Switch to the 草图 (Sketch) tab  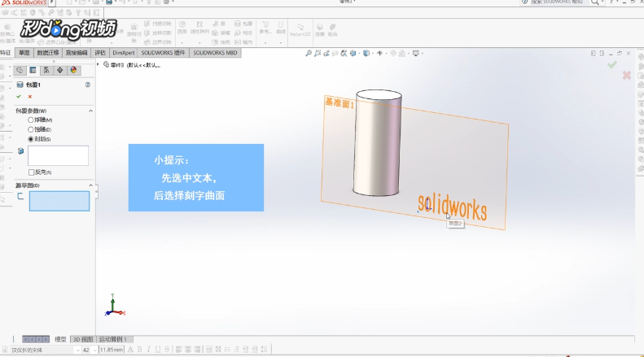pos(24,53)
